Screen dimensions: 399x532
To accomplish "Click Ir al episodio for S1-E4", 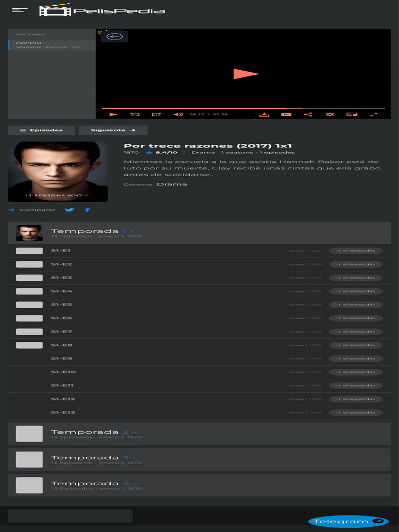I will [356, 291].
